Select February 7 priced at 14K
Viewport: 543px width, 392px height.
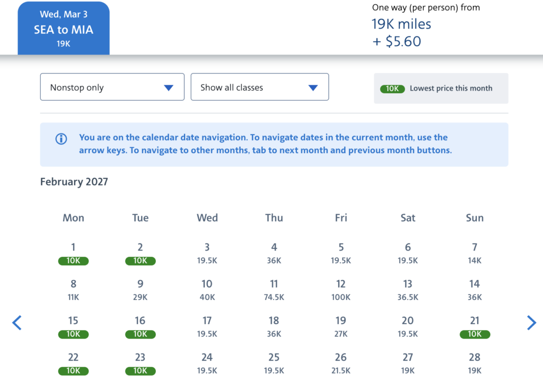coord(475,253)
